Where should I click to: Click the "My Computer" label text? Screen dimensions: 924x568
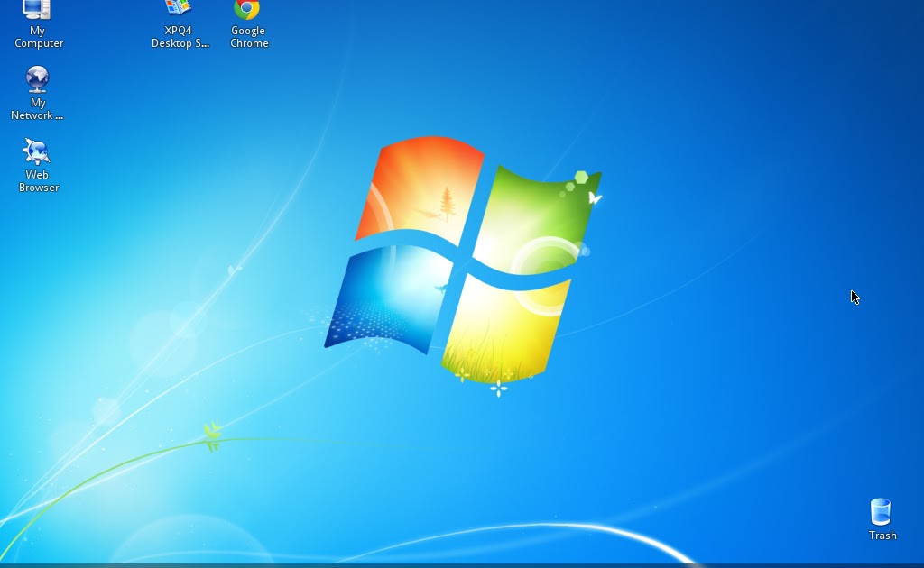[x=38, y=37]
